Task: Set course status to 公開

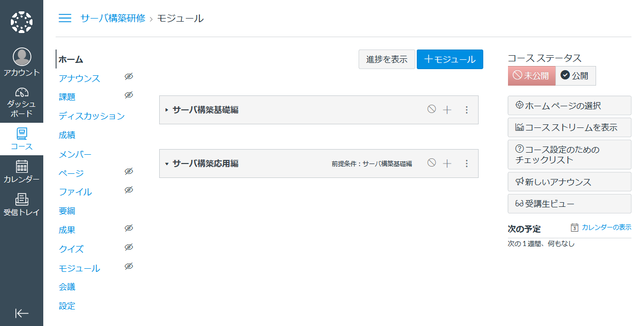Action: click(575, 75)
